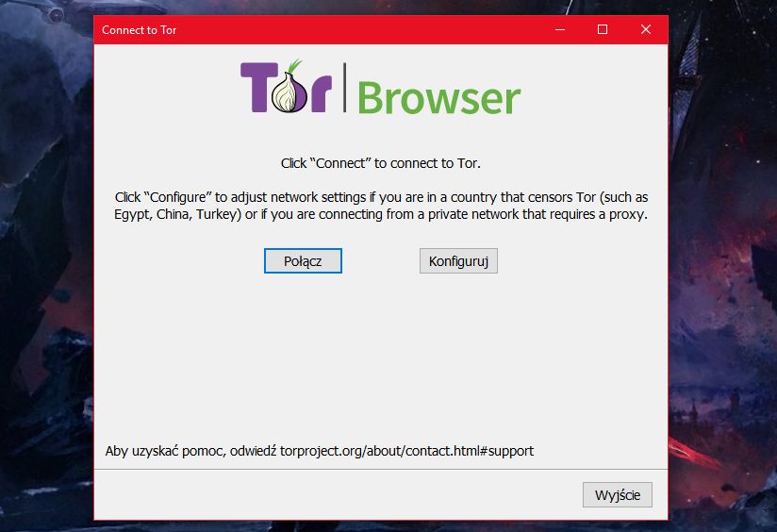Minimize the Connect to Tor window
The width and height of the screenshot is (777, 532).
coord(560,30)
